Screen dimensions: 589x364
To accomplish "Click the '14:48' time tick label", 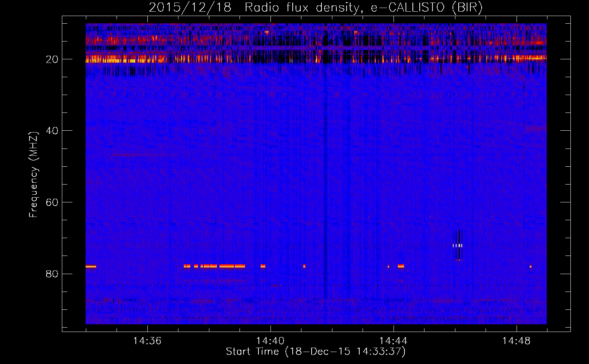I will (517, 341).
